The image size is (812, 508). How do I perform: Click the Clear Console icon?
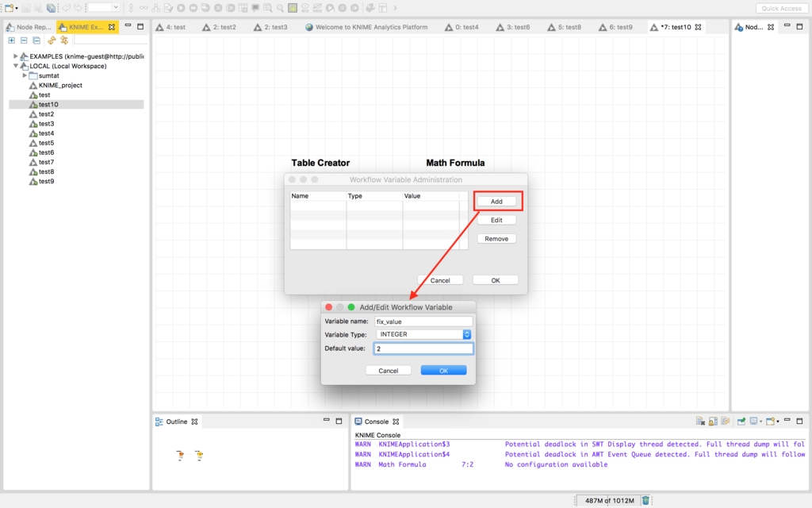pos(700,421)
